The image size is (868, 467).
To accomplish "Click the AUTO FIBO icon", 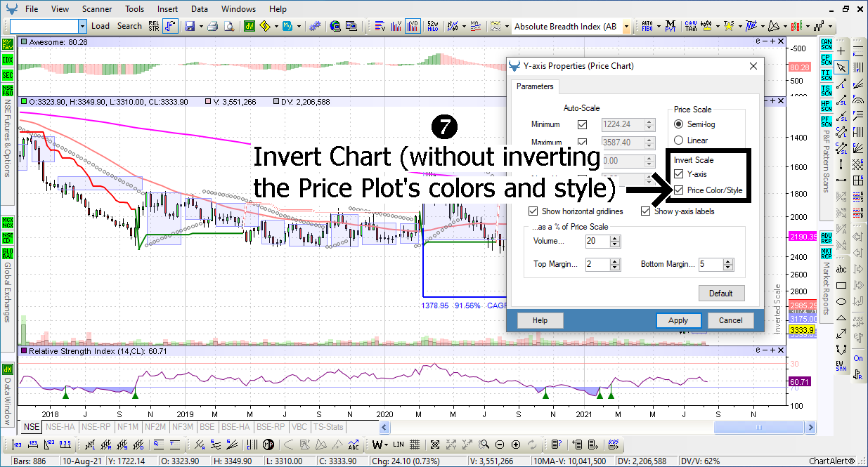I will 647,26.
